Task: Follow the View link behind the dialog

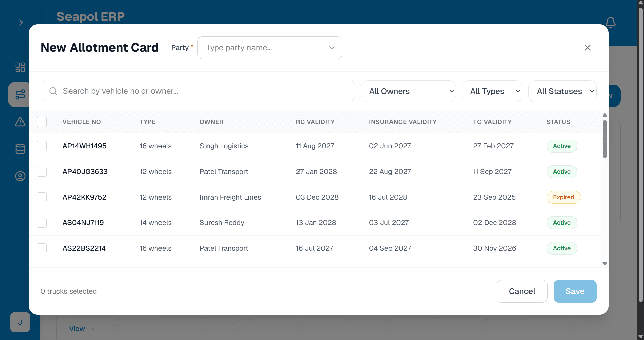Action: coord(81,329)
